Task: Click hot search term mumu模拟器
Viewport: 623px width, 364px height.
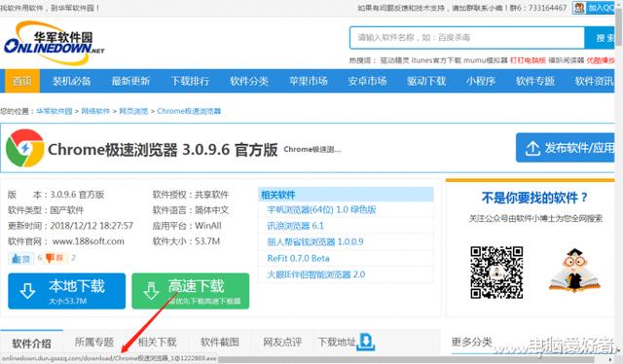Action: (x=486, y=60)
